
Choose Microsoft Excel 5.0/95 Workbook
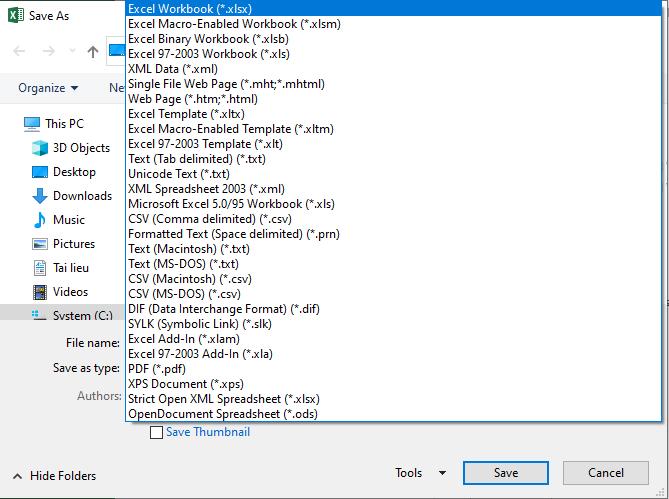(393, 204)
